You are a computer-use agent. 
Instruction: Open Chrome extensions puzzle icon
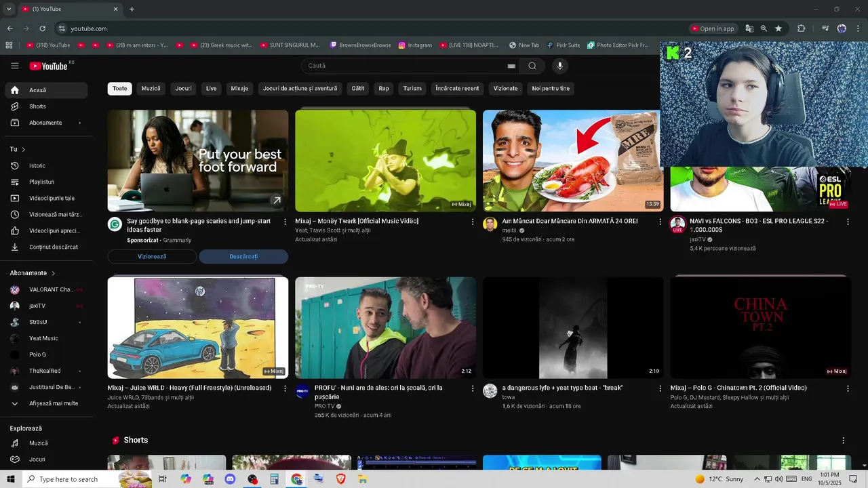tap(801, 28)
